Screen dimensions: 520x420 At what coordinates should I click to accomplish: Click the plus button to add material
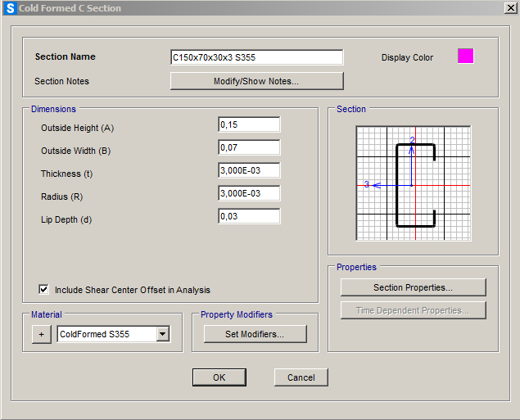coord(40,334)
